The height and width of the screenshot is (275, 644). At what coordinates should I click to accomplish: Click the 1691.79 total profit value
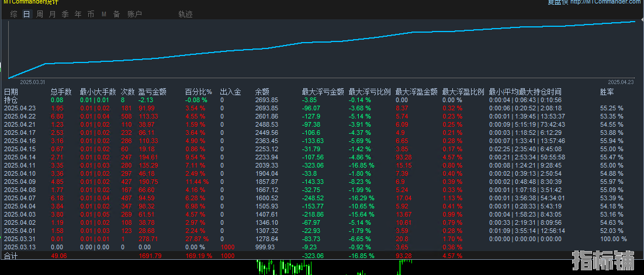(x=150, y=256)
